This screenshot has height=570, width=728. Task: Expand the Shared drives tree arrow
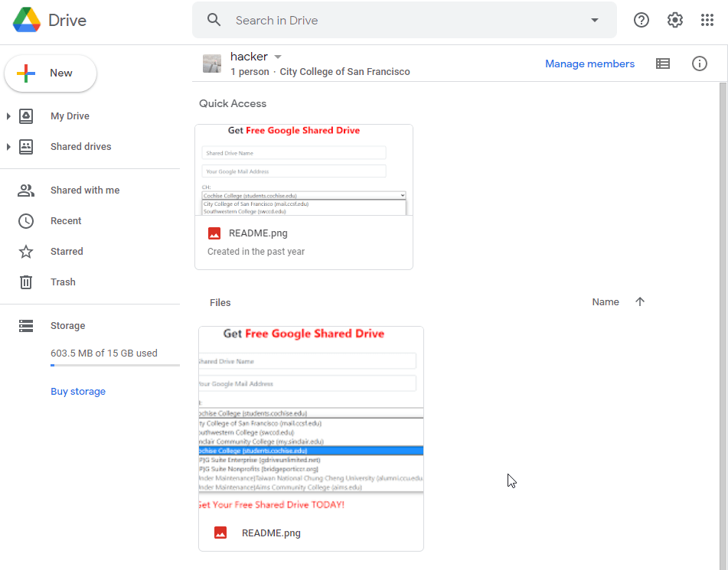pyautogui.click(x=8, y=147)
